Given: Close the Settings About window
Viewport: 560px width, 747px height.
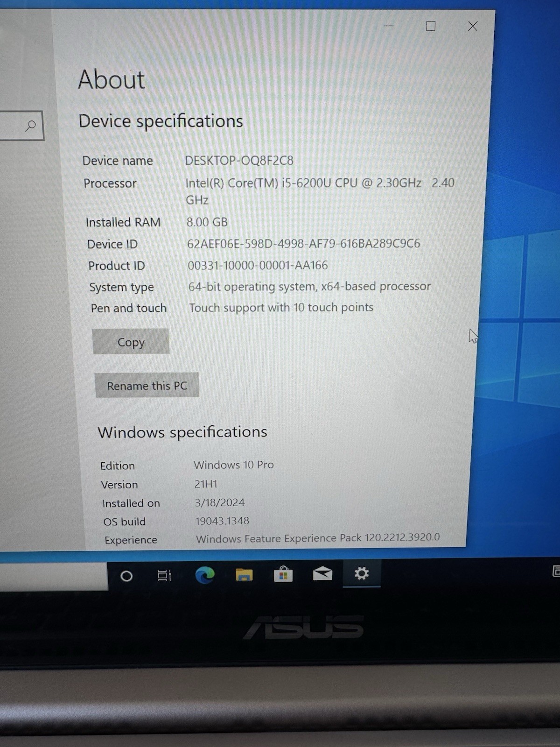Looking at the screenshot, I should (x=473, y=26).
